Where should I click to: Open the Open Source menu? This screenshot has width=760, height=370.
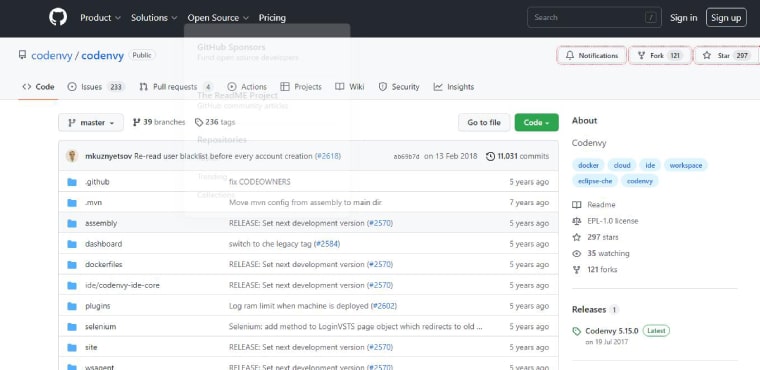tap(218, 18)
